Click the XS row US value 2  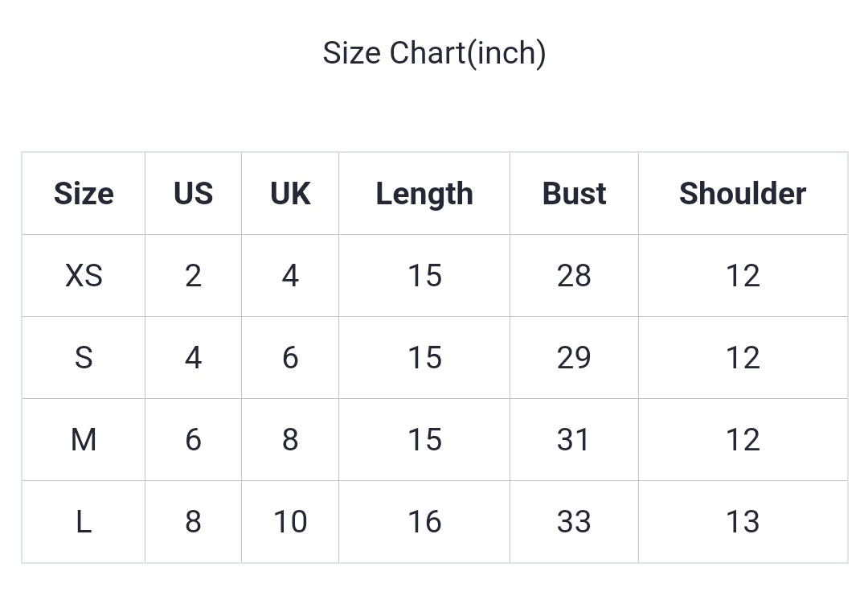click(193, 275)
